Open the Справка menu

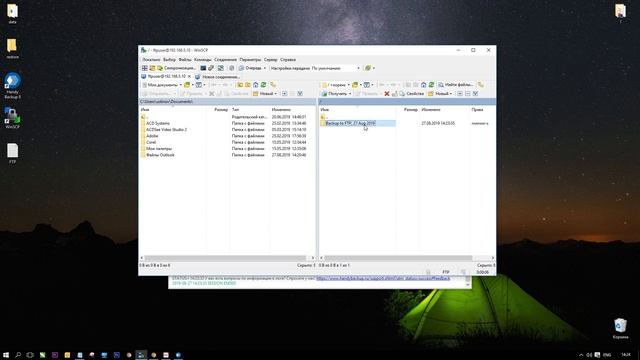(288, 60)
